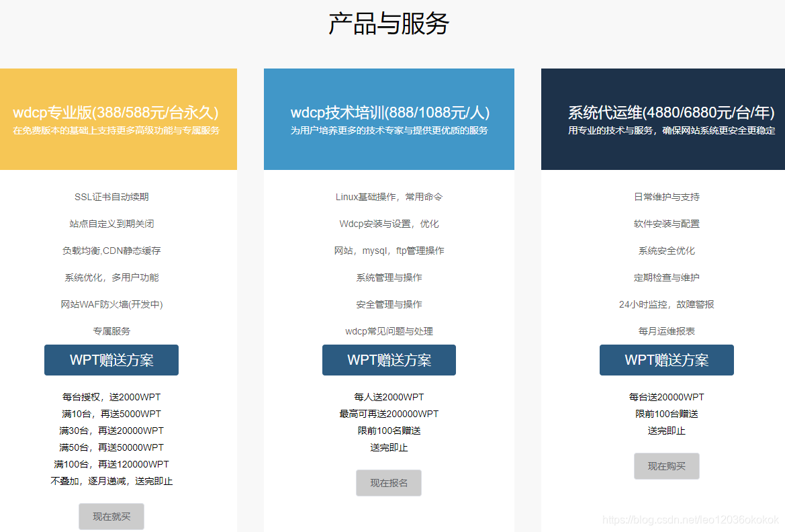Click 软件安装与配置 line

click(667, 224)
